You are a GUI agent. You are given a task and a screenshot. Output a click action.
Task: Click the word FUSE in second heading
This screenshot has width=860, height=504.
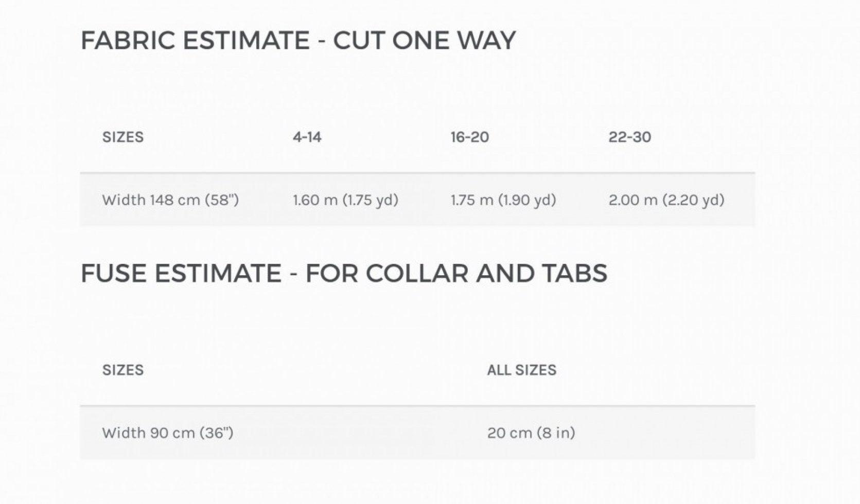(114, 273)
